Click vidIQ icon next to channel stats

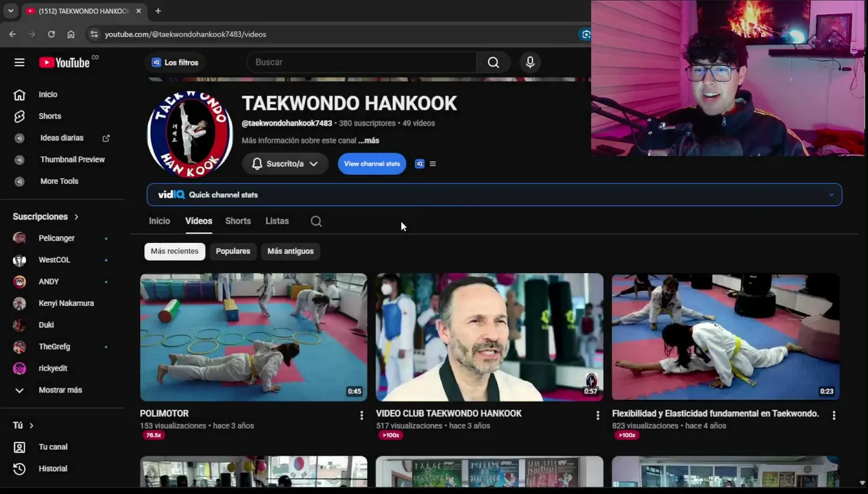[x=420, y=164]
